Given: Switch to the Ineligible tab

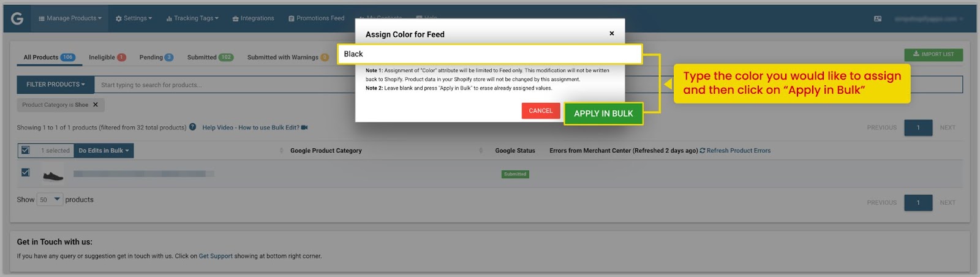Looking at the screenshot, I should [x=107, y=58].
